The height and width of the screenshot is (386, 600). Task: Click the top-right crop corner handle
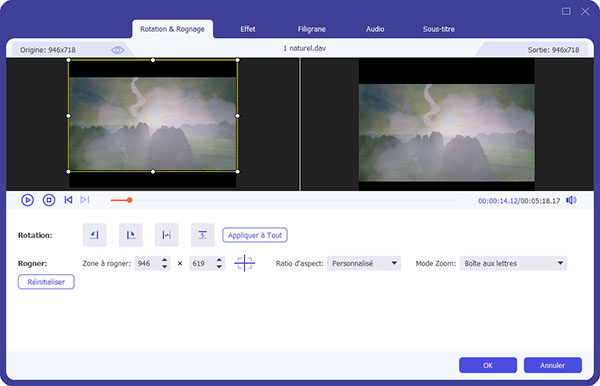pos(238,60)
